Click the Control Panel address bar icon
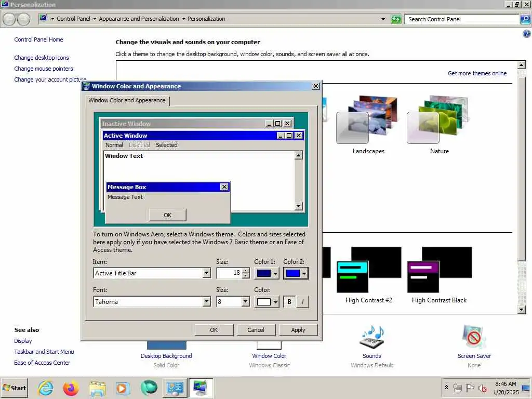Viewport: 532px width, 399px height. coord(44,18)
